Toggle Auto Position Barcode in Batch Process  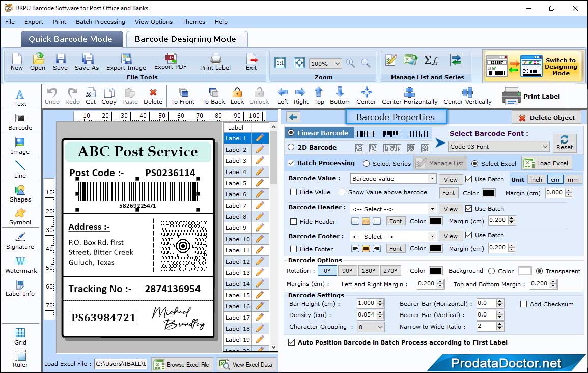click(291, 342)
